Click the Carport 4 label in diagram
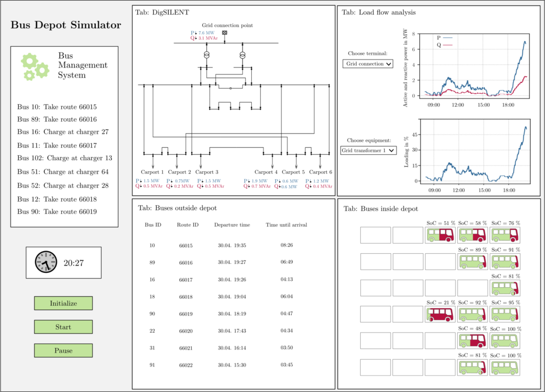 click(x=266, y=172)
